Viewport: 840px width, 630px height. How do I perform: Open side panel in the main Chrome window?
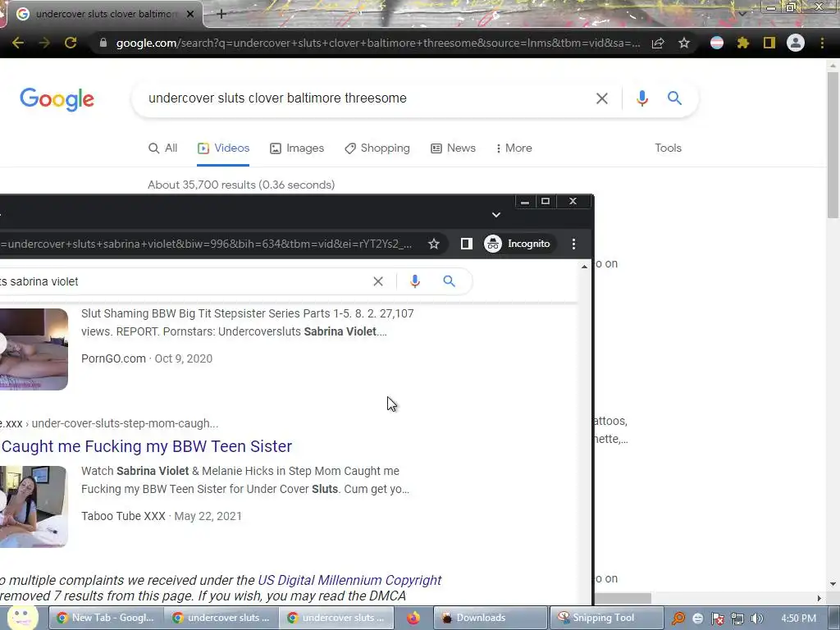[x=769, y=43]
